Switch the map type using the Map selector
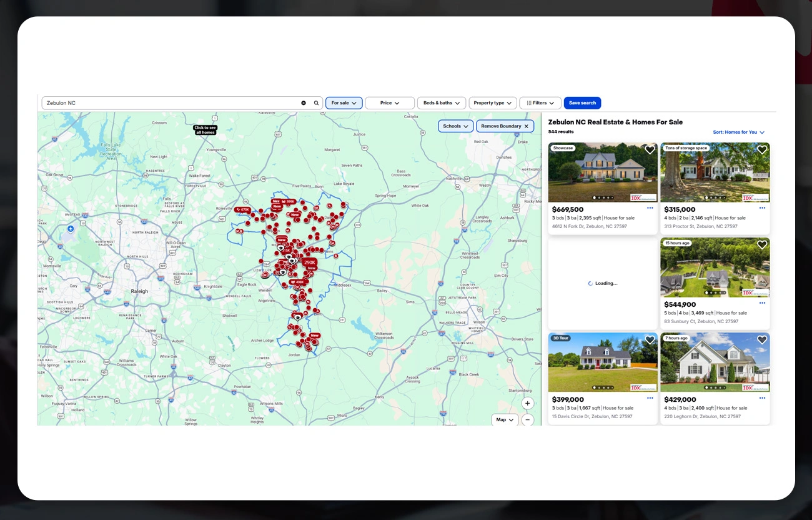812x520 pixels. (505, 420)
